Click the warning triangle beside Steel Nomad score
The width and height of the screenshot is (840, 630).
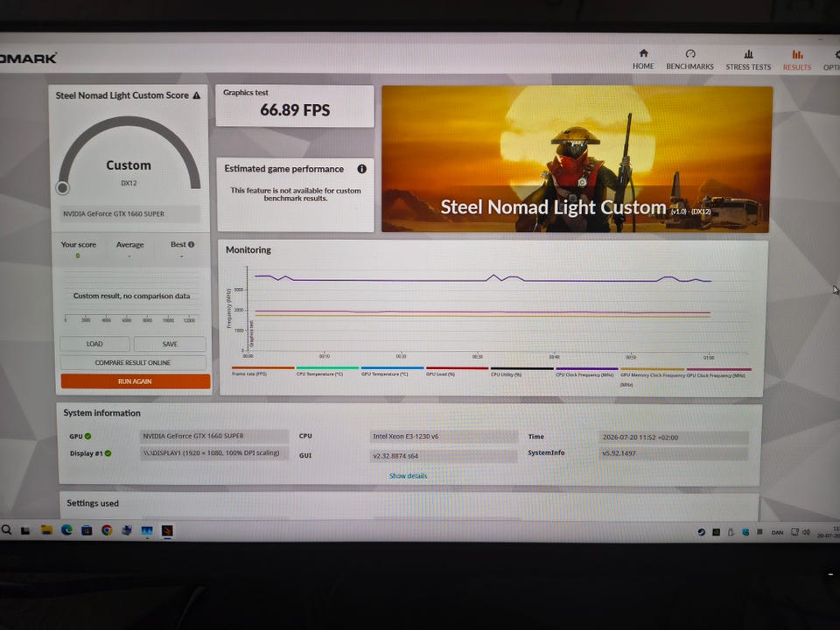click(x=197, y=95)
